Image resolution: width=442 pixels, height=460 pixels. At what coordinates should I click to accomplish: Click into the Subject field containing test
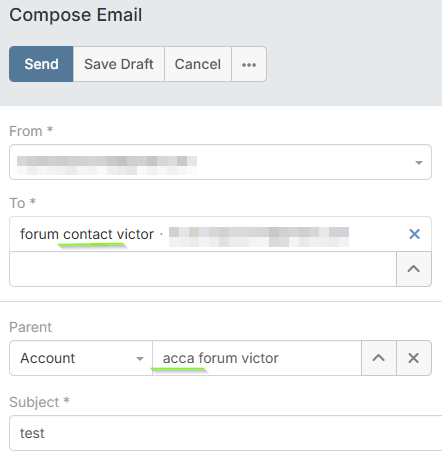(226, 433)
